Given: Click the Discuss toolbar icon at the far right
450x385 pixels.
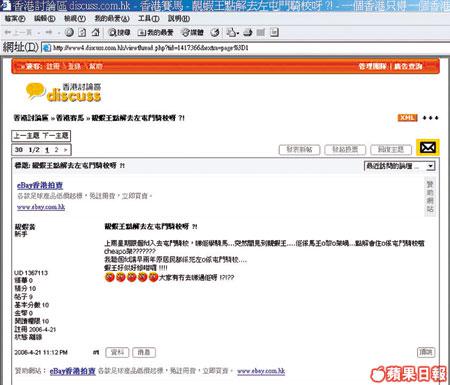Looking at the screenshot, I should (x=274, y=32).
